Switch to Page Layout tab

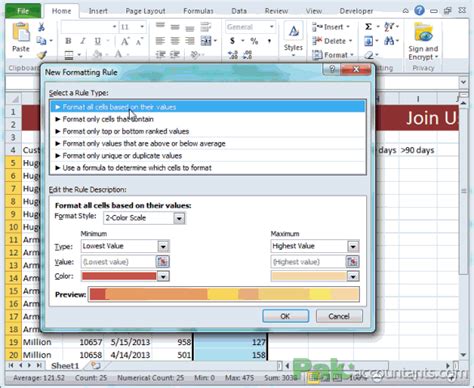tap(145, 11)
